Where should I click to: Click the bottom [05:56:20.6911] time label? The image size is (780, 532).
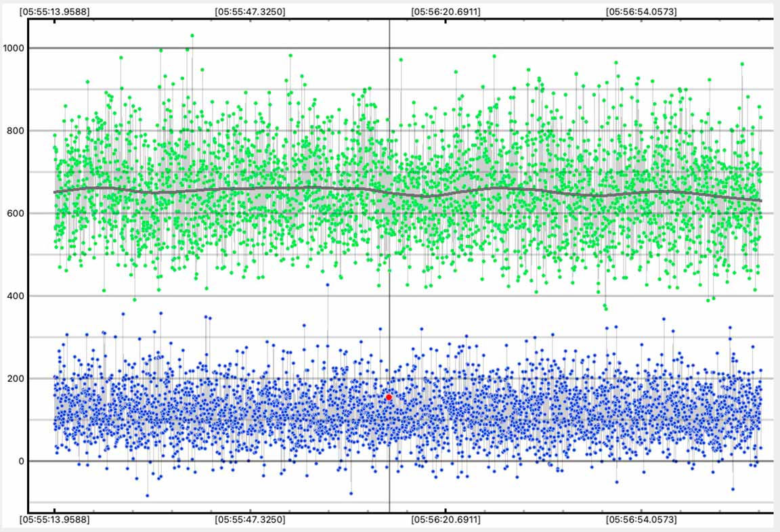click(x=446, y=520)
